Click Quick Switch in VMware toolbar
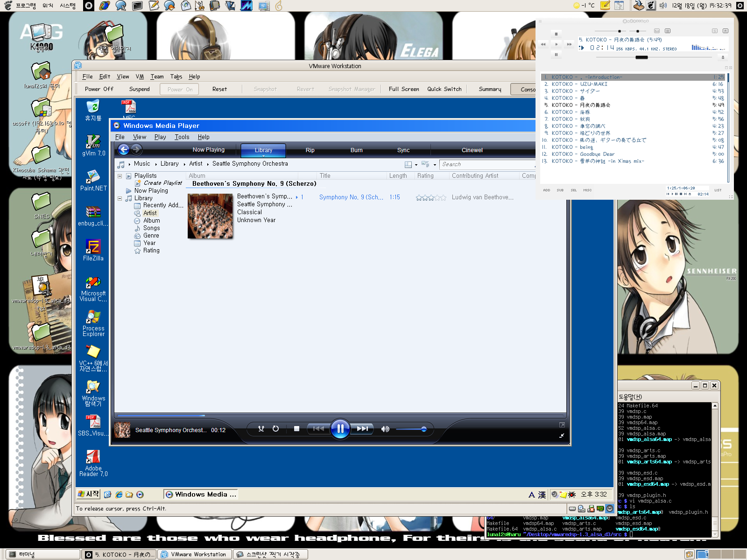 (x=444, y=89)
